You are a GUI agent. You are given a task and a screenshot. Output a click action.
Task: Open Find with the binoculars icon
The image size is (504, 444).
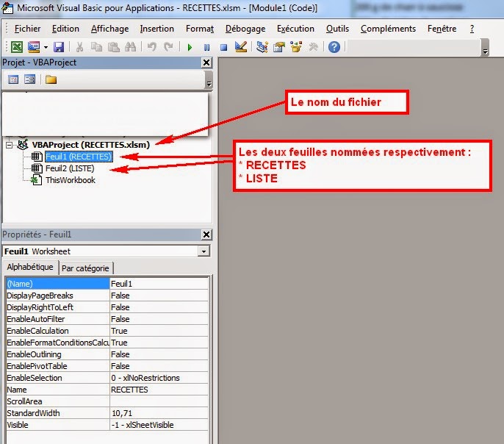pos(130,47)
